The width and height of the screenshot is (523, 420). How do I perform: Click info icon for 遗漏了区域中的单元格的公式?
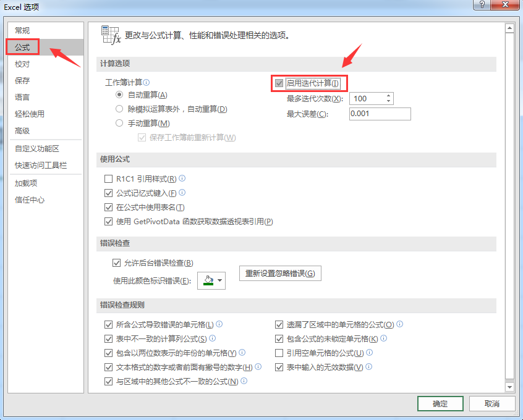coord(399,324)
